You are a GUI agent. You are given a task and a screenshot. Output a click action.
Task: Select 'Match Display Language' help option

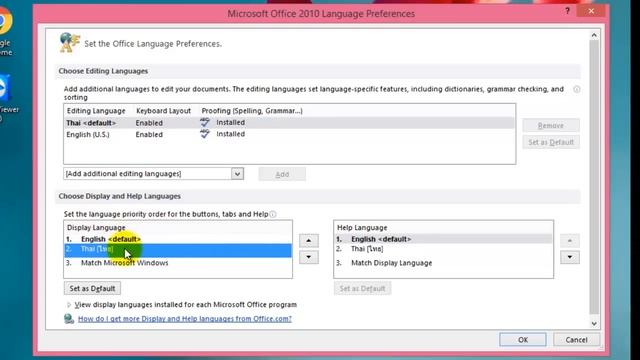[443, 263]
